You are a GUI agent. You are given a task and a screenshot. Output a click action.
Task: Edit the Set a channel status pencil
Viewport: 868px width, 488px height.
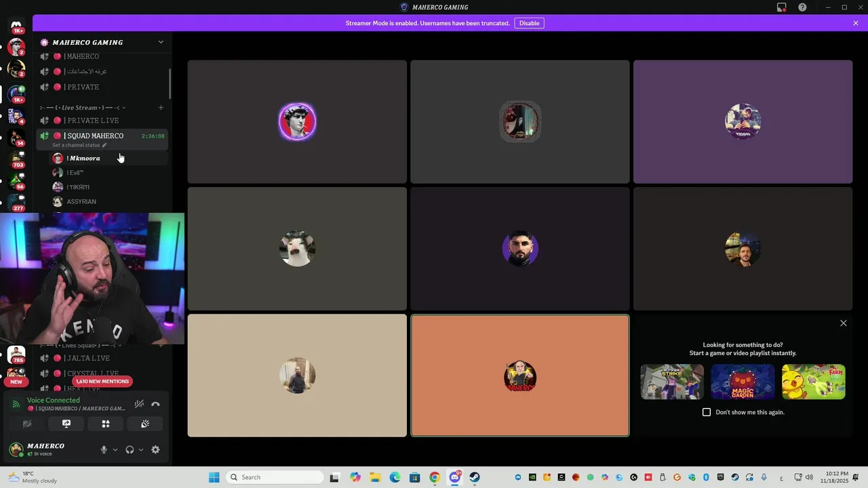[x=104, y=145]
